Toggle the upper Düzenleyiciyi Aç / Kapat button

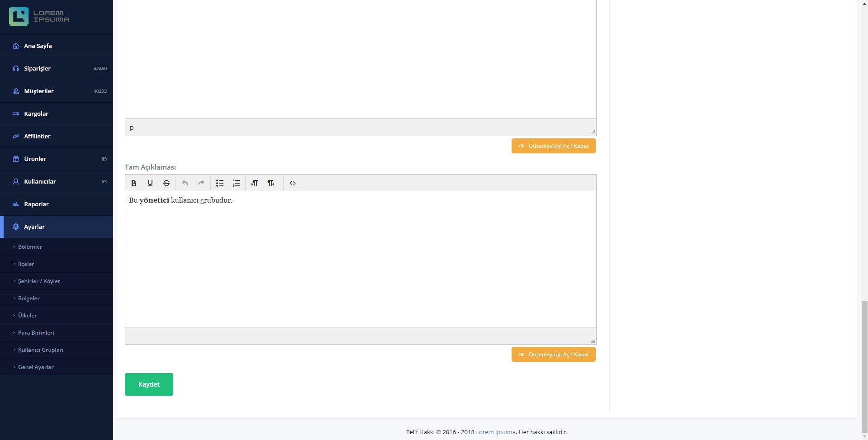[x=553, y=146]
